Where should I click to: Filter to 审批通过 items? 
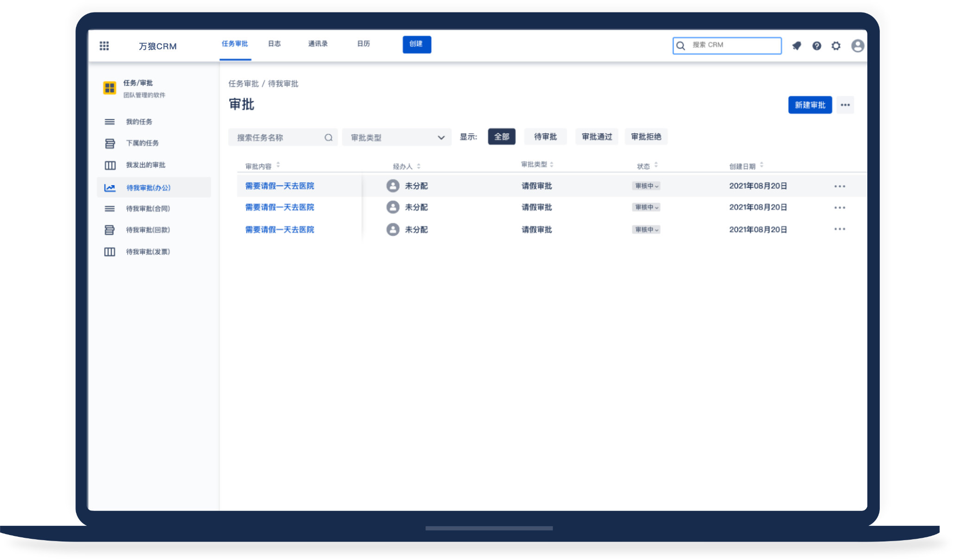tap(597, 137)
